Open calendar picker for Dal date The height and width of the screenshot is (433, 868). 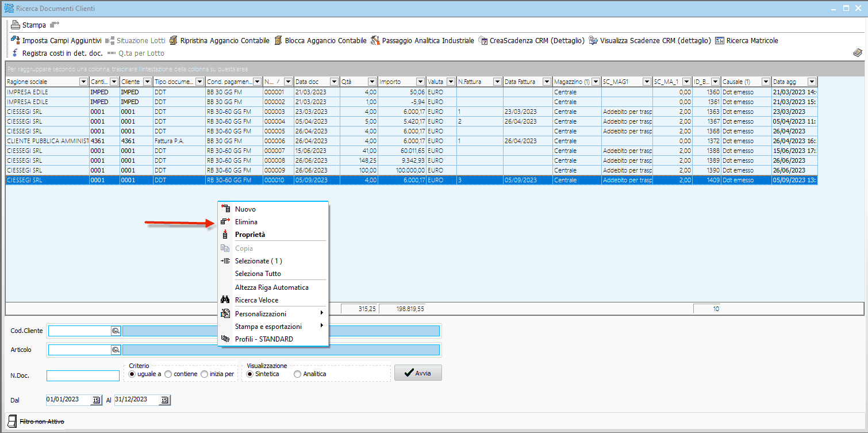96,400
